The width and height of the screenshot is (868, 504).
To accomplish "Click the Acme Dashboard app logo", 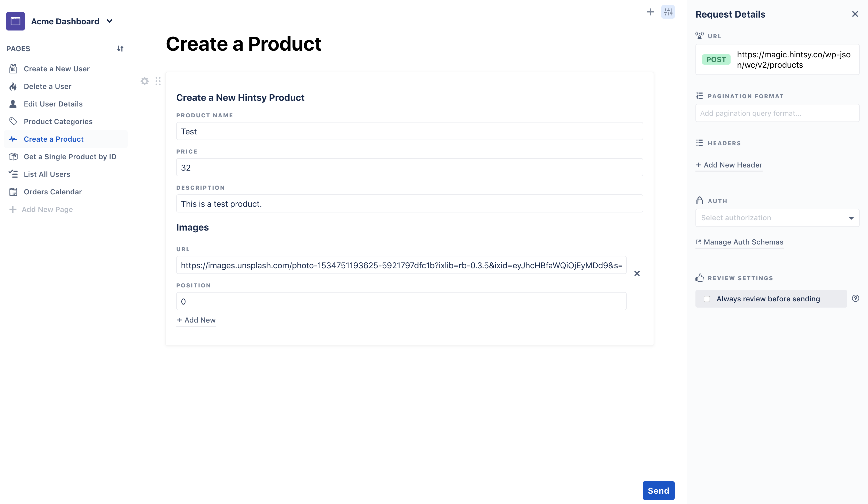I will point(16,21).
